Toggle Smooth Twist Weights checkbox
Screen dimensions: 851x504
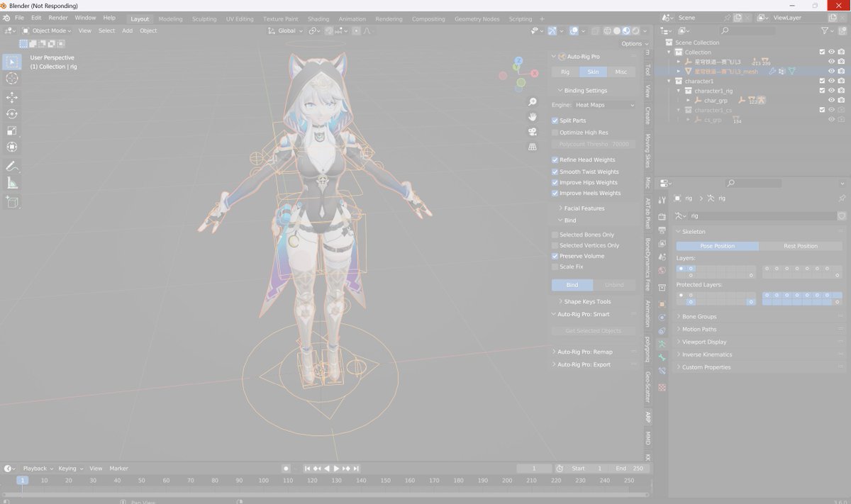pos(555,172)
